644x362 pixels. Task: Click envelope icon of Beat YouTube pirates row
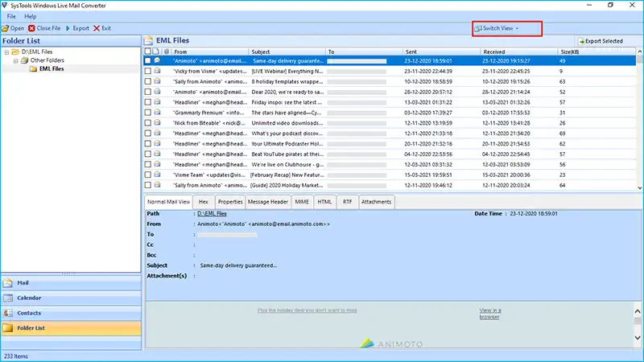157,154
